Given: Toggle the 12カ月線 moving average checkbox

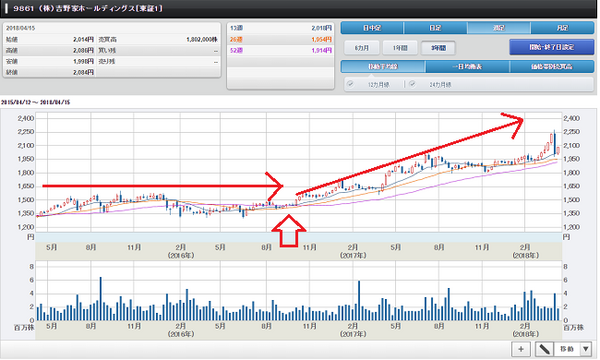Looking at the screenshot, I should point(350,84).
